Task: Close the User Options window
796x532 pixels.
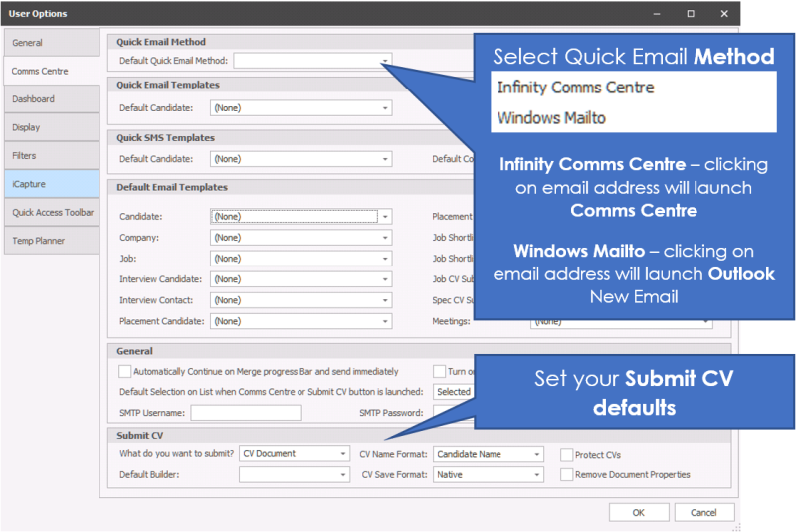Action: pos(723,13)
